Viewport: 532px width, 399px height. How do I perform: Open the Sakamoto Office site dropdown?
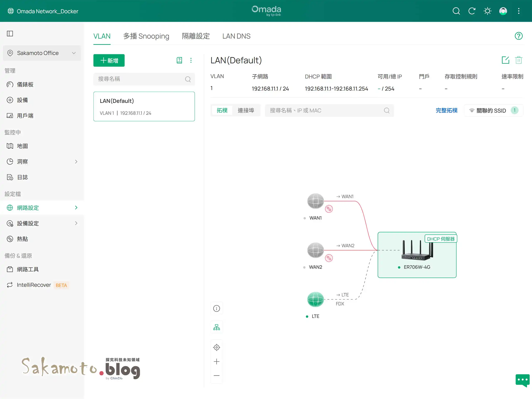42,53
